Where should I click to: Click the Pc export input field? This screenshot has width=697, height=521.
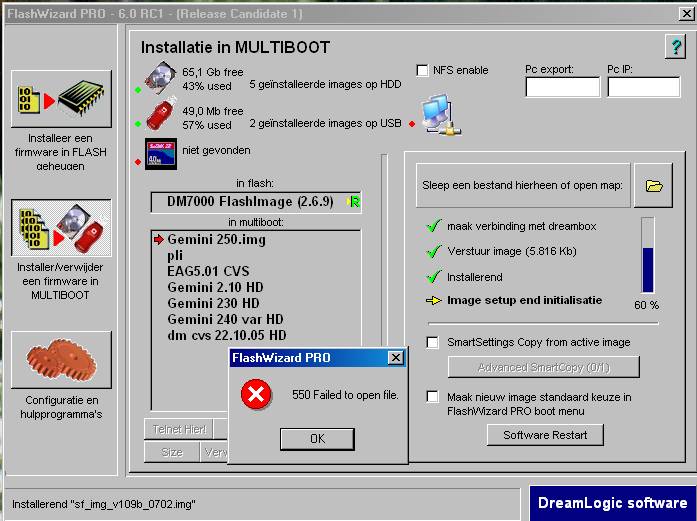[562, 87]
